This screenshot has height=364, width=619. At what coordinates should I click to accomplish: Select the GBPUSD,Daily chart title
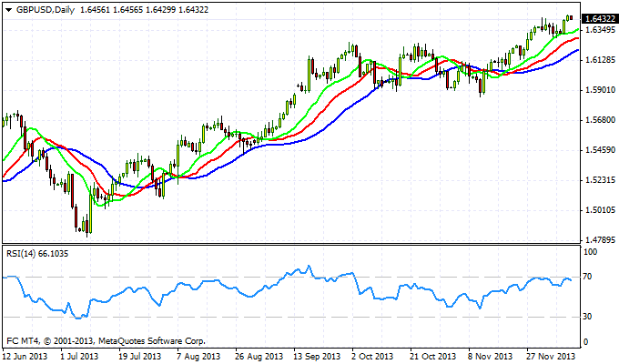(x=46, y=10)
